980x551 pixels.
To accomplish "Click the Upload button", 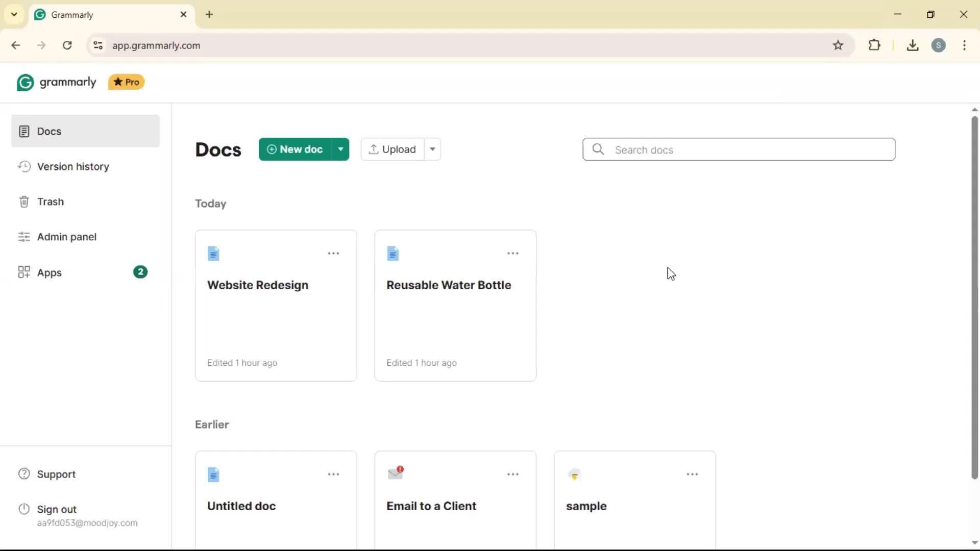I will tap(392, 149).
